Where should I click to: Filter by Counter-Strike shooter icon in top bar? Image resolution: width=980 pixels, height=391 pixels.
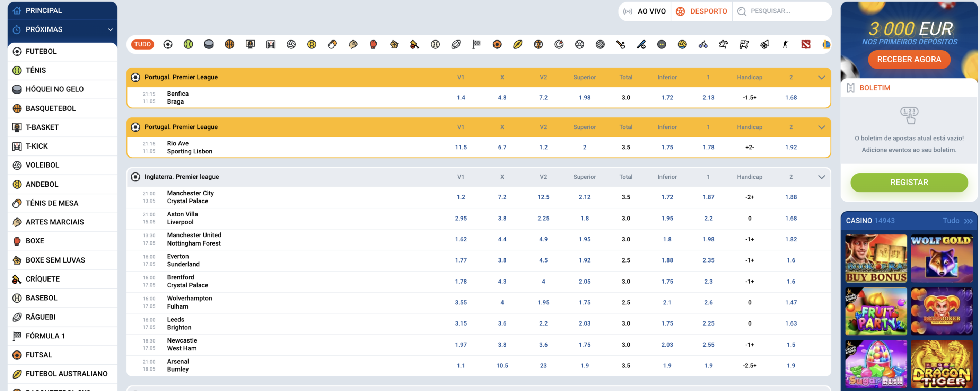click(x=785, y=44)
